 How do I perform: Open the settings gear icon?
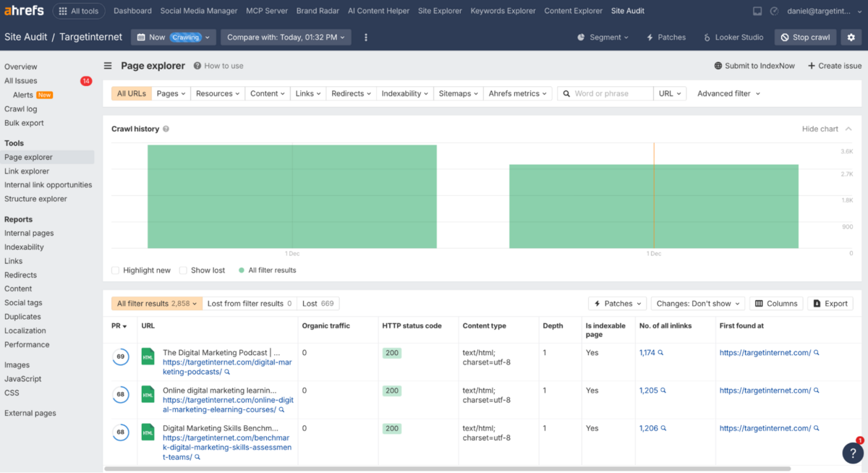click(x=851, y=37)
